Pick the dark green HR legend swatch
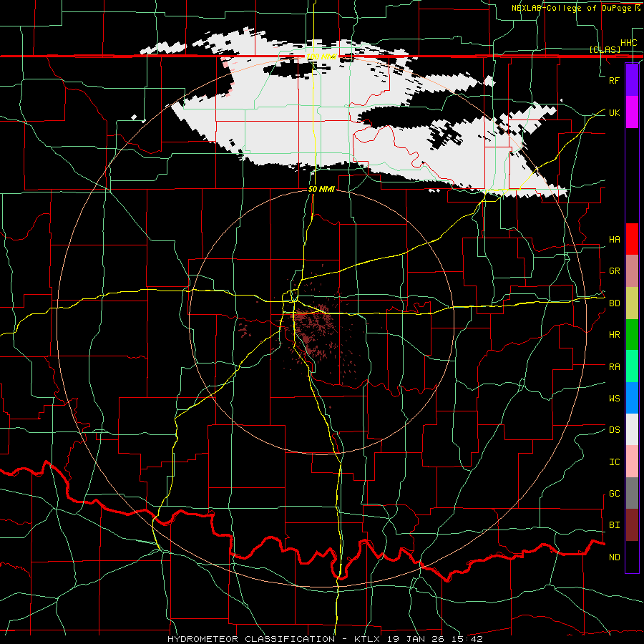Image resolution: width=644 pixels, height=644 pixels. 632,335
